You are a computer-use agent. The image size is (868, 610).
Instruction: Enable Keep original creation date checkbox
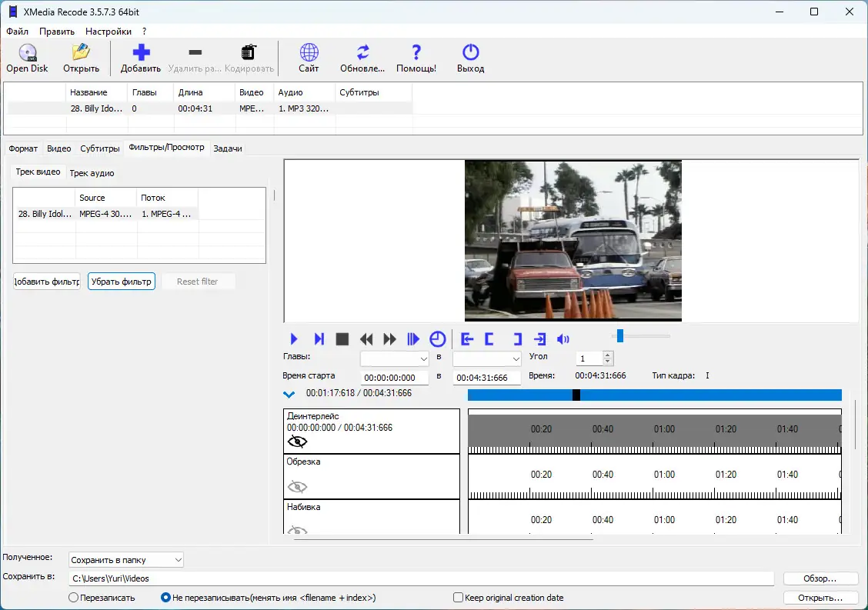tap(459, 598)
